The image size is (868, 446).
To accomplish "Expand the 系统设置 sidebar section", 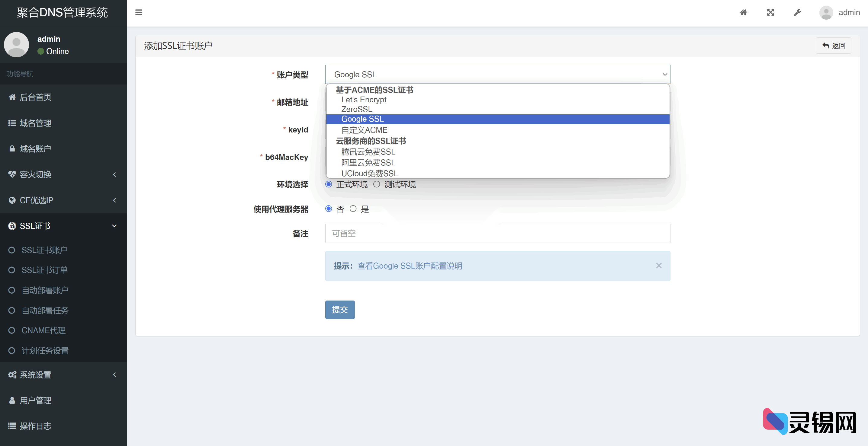I will [35, 375].
